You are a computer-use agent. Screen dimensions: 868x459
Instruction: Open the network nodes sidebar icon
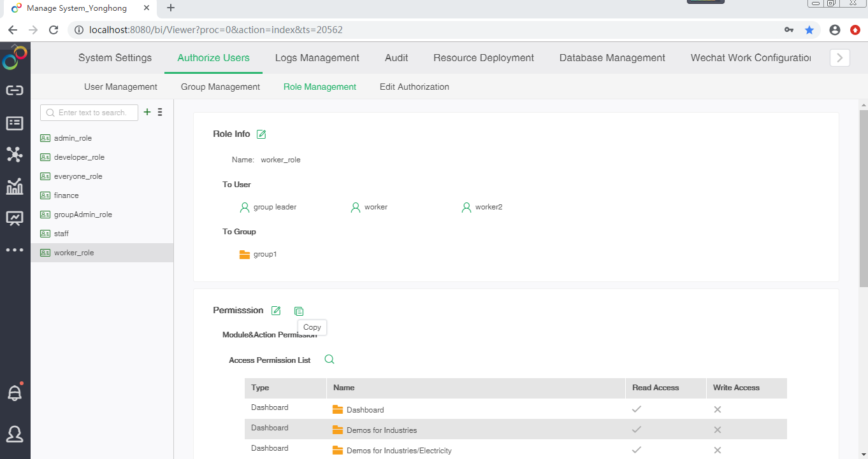[x=15, y=154]
